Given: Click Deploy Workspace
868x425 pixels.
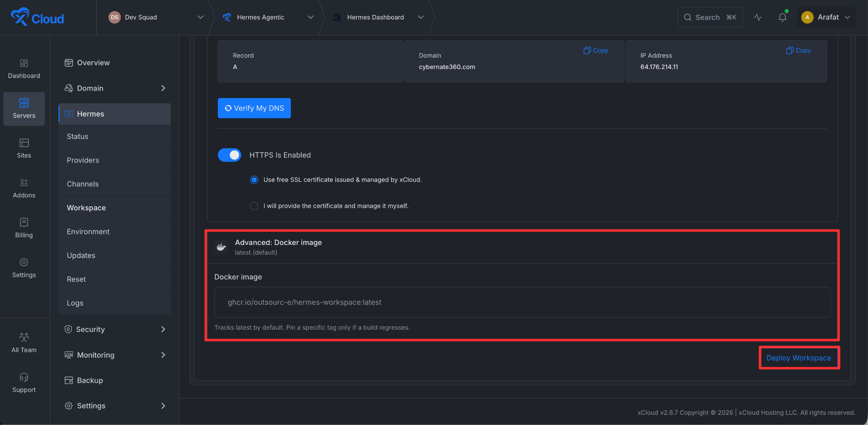Looking at the screenshot, I should [x=798, y=358].
